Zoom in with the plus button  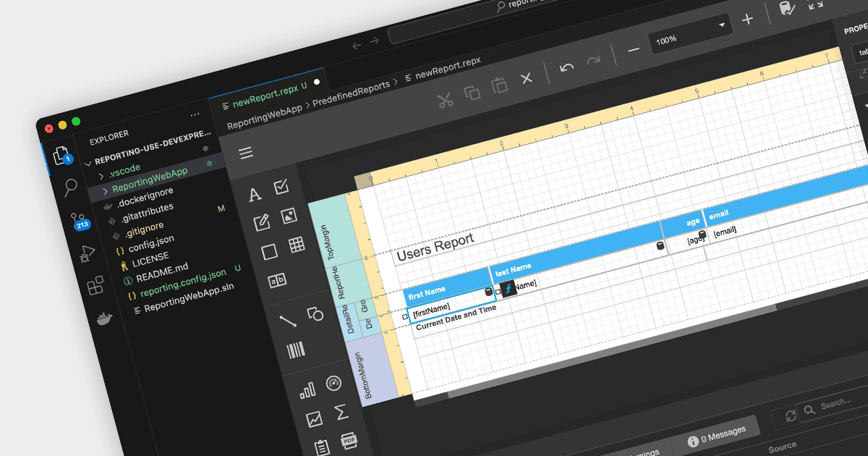click(747, 18)
